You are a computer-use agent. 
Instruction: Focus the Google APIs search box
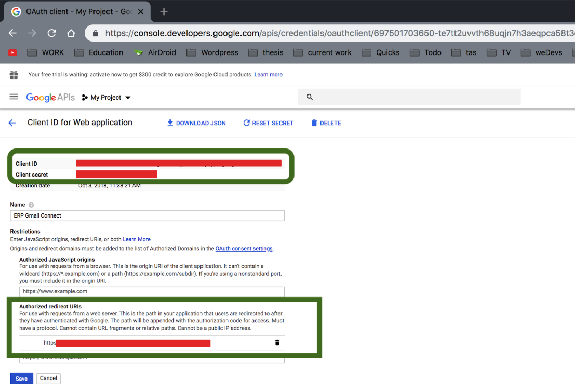[x=409, y=97]
